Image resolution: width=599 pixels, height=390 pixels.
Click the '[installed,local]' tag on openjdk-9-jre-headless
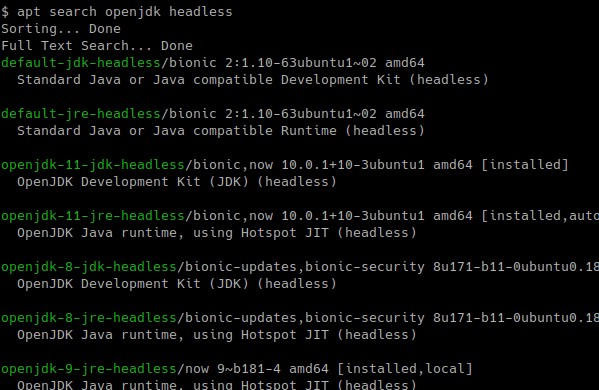click(x=405, y=369)
